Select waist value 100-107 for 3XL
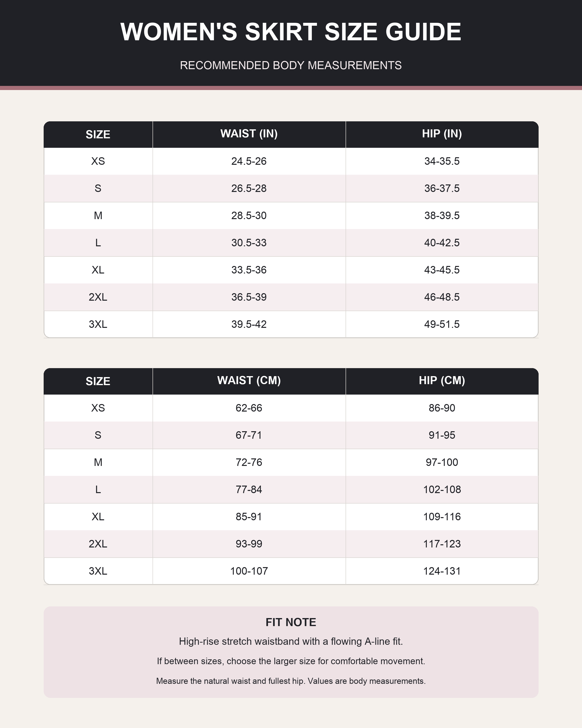Screen dimensions: 582x728 click(249, 571)
